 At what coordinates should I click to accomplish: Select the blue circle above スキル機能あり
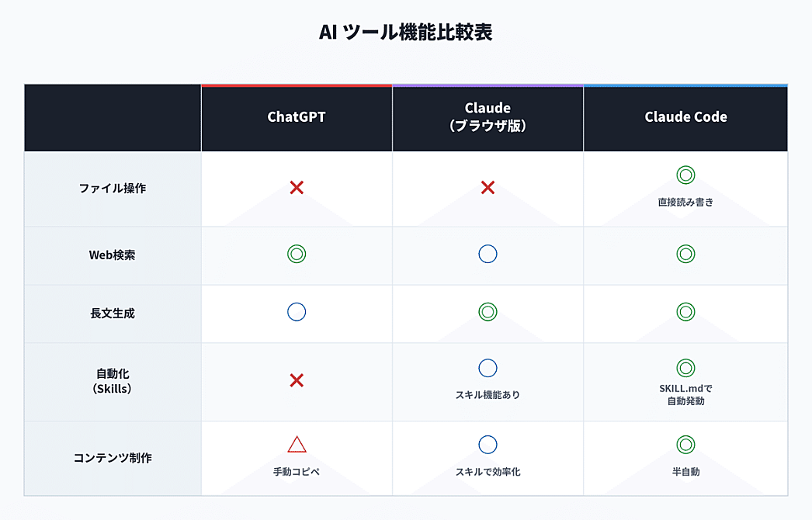click(488, 368)
